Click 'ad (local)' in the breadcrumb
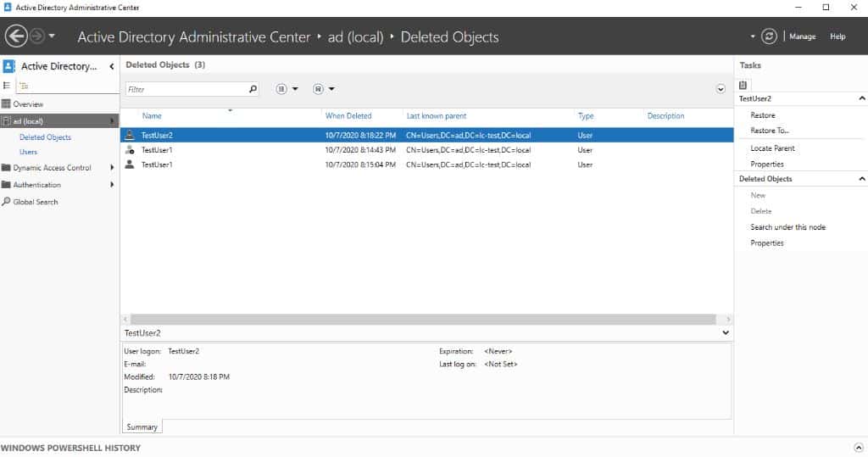868x457 pixels. pyautogui.click(x=355, y=37)
